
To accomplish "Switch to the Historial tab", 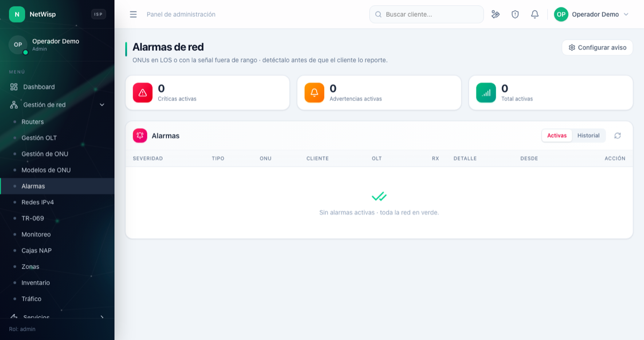I will coord(588,135).
